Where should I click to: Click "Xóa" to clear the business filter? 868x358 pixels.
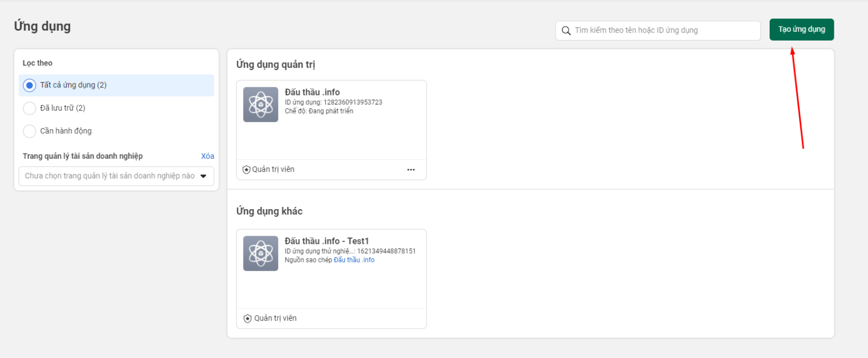click(207, 156)
